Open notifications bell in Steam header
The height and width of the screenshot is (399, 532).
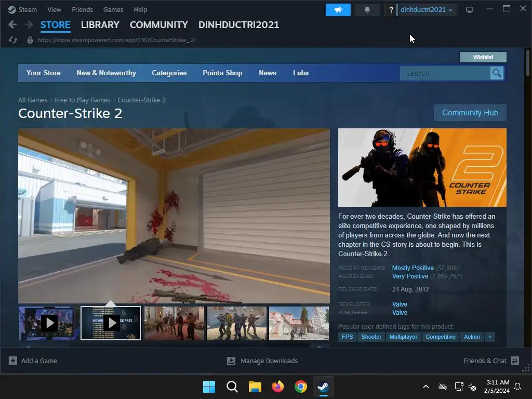[x=367, y=10]
